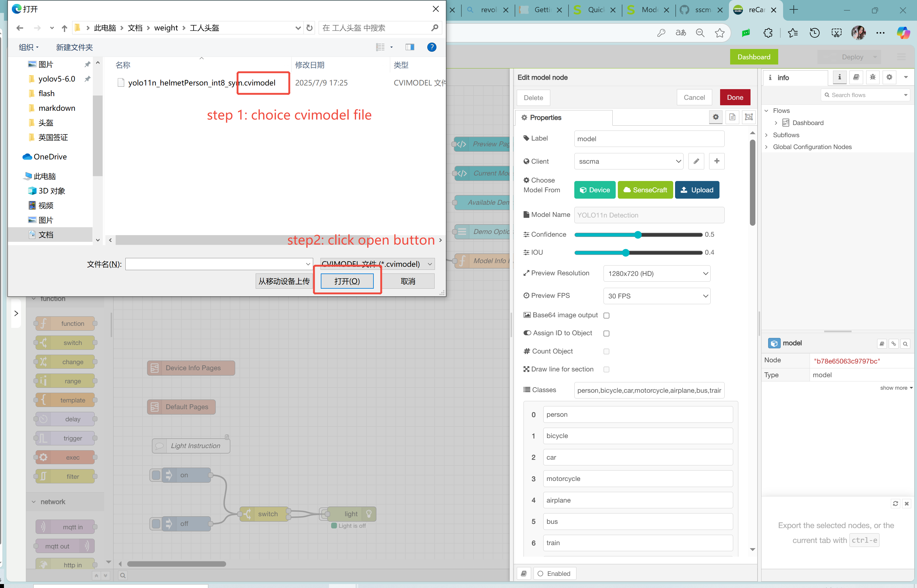
Task: Open the 组织 menu in file dialog
Action: point(29,47)
